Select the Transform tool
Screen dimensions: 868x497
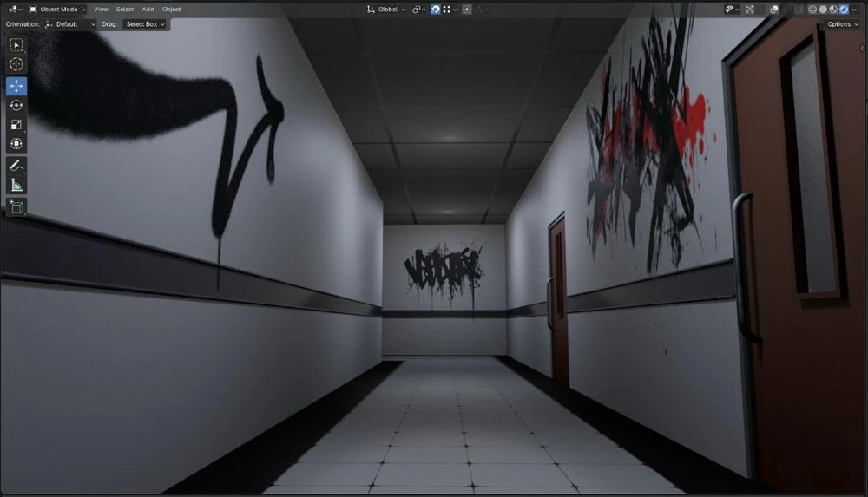click(x=16, y=143)
